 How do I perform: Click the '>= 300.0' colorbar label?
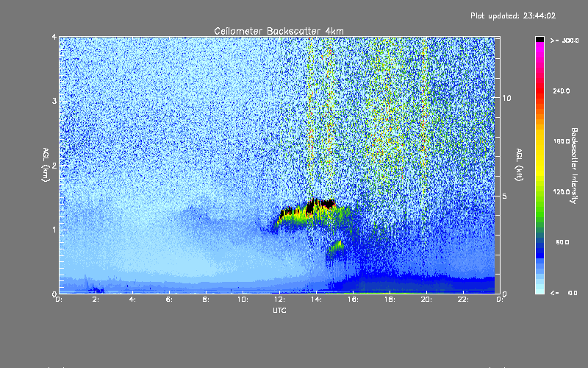point(564,40)
